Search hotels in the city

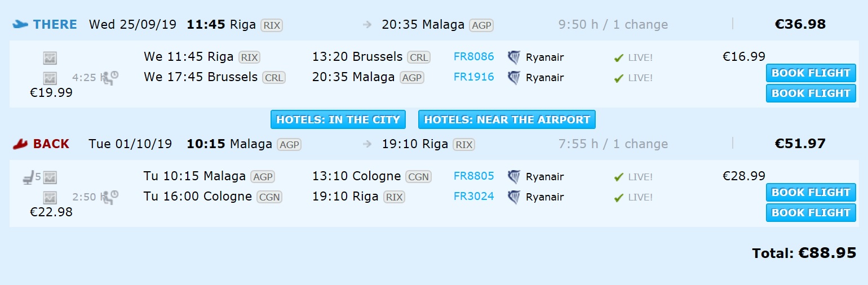(x=338, y=119)
